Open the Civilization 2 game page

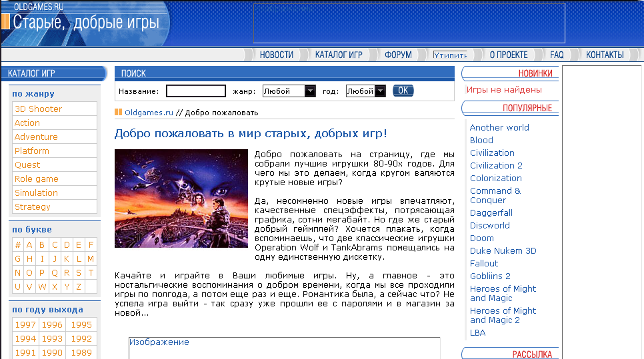click(496, 165)
